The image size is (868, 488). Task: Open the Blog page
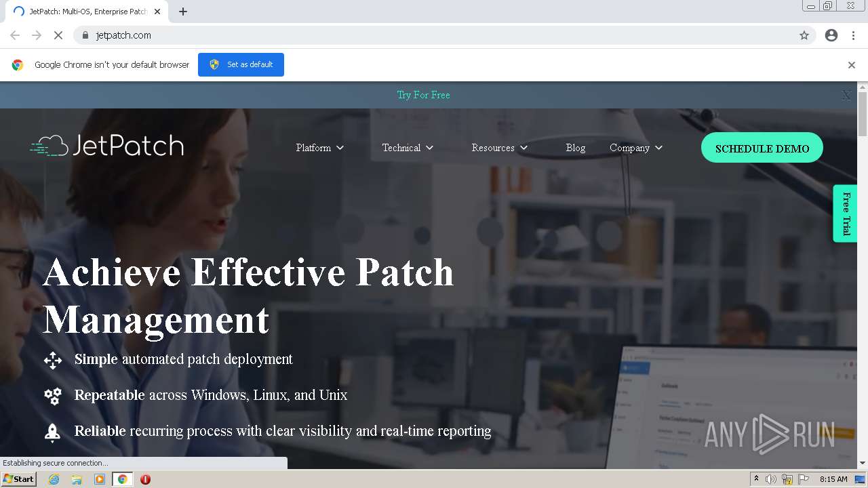pyautogui.click(x=576, y=148)
